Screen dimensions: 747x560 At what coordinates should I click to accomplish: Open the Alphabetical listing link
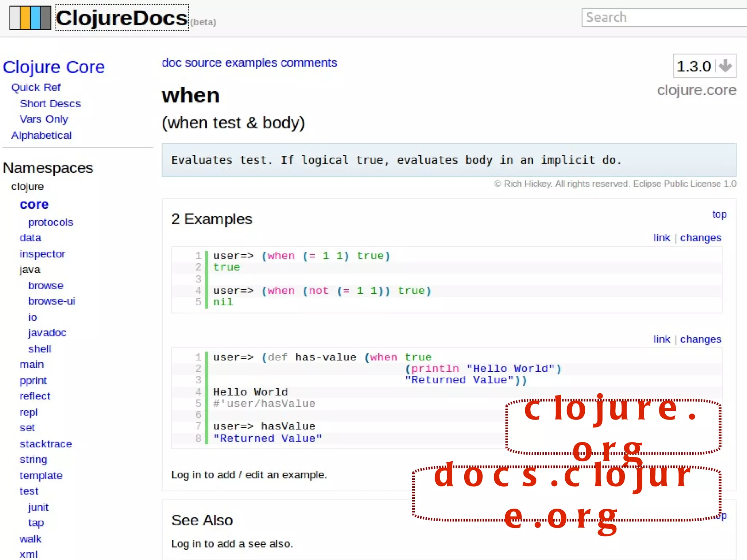click(x=41, y=135)
